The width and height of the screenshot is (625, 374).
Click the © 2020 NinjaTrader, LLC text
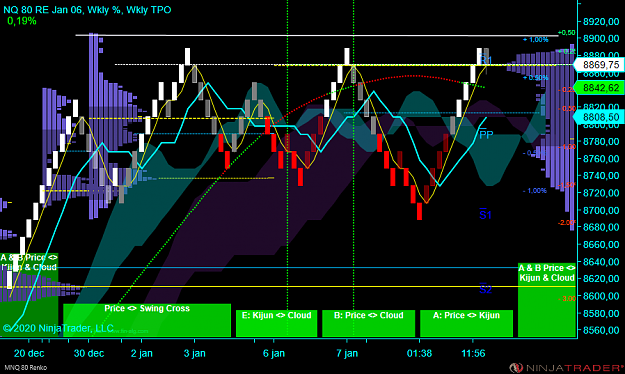click(x=58, y=328)
